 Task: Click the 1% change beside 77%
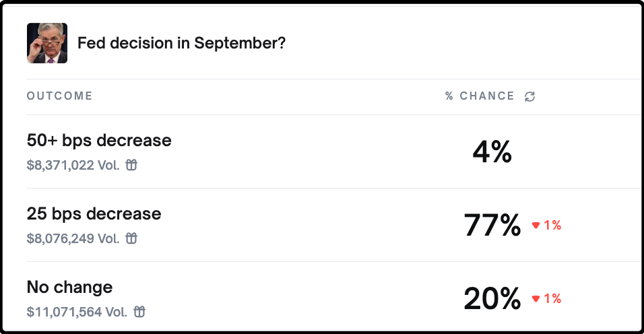coord(552,226)
